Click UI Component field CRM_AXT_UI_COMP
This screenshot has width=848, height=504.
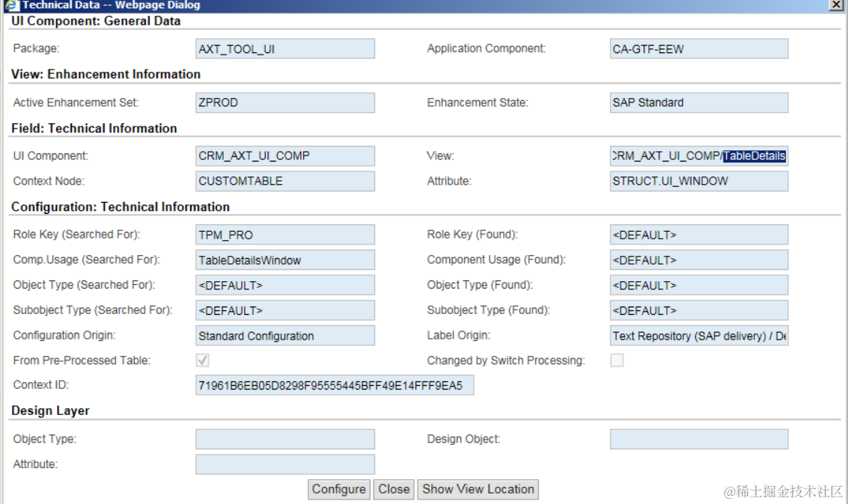[285, 156]
